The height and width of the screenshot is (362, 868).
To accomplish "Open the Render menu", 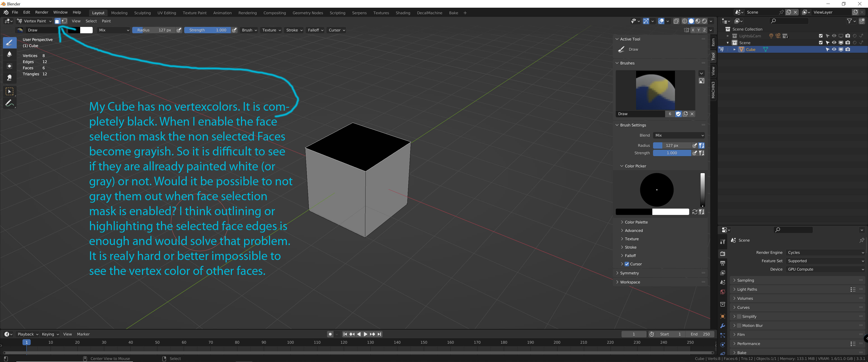I will [x=42, y=12].
